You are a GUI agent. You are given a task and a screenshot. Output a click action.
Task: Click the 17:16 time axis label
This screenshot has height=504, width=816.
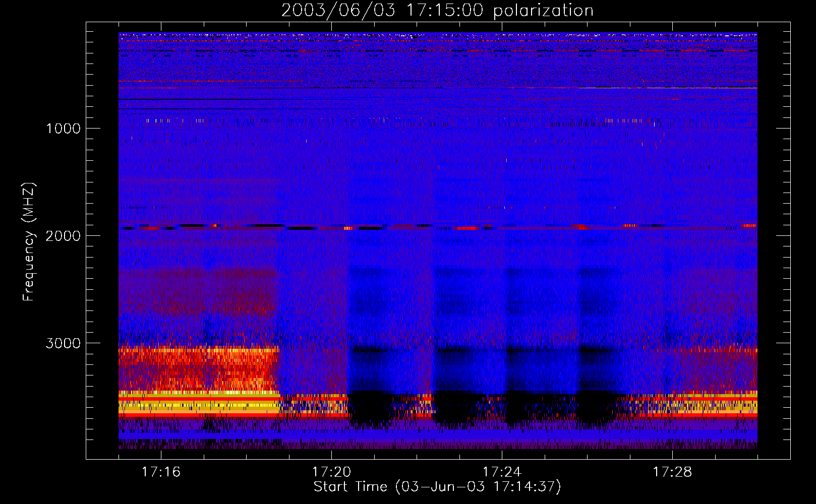[x=161, y=472]
